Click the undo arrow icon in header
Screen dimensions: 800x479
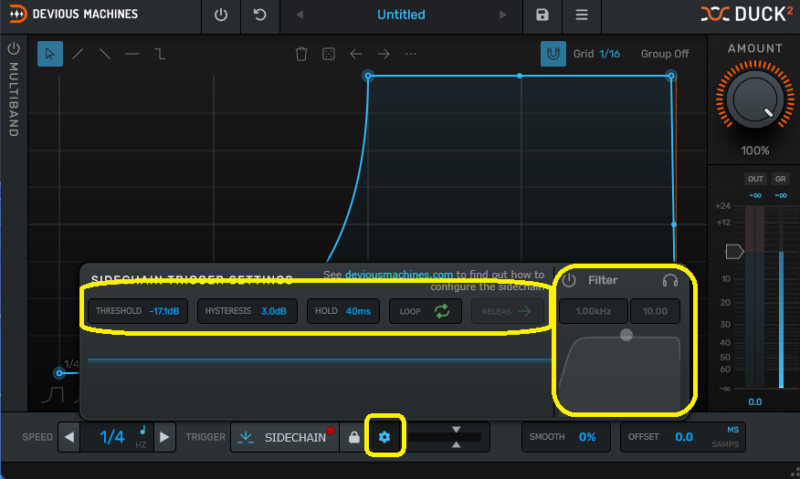261,15
